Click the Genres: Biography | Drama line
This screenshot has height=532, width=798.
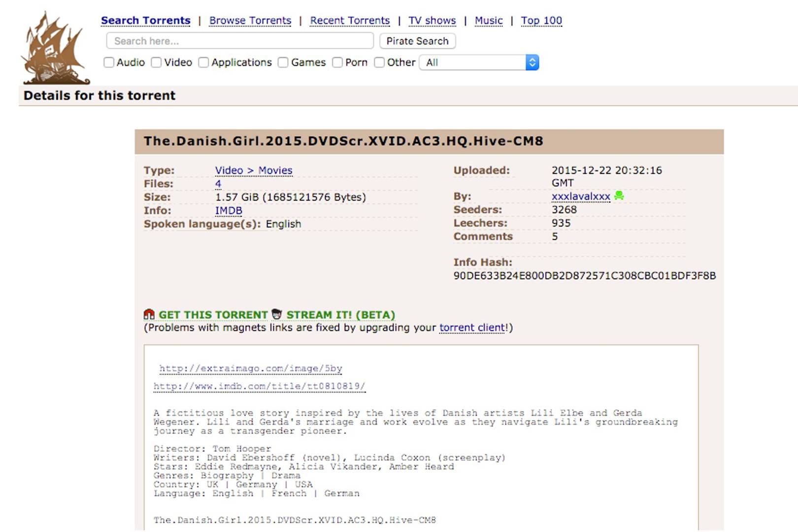[x=227, y=475]
